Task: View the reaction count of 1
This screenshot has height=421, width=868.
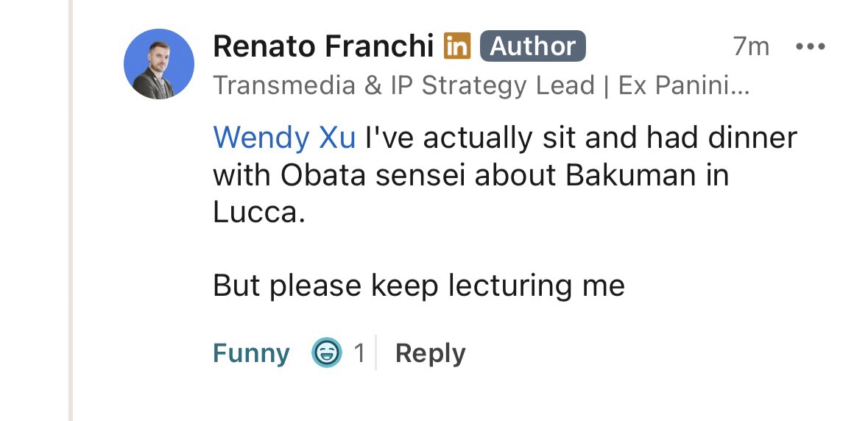Action: pos(359,353)
